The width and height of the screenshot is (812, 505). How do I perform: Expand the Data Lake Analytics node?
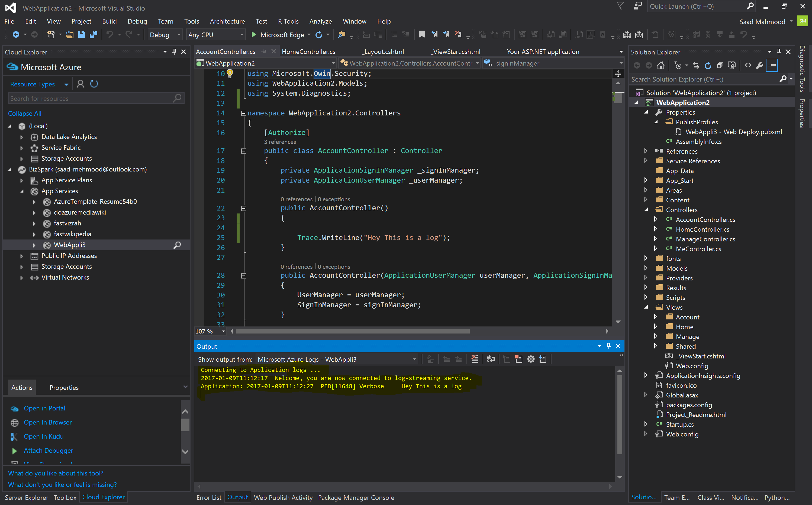(22, 137)
